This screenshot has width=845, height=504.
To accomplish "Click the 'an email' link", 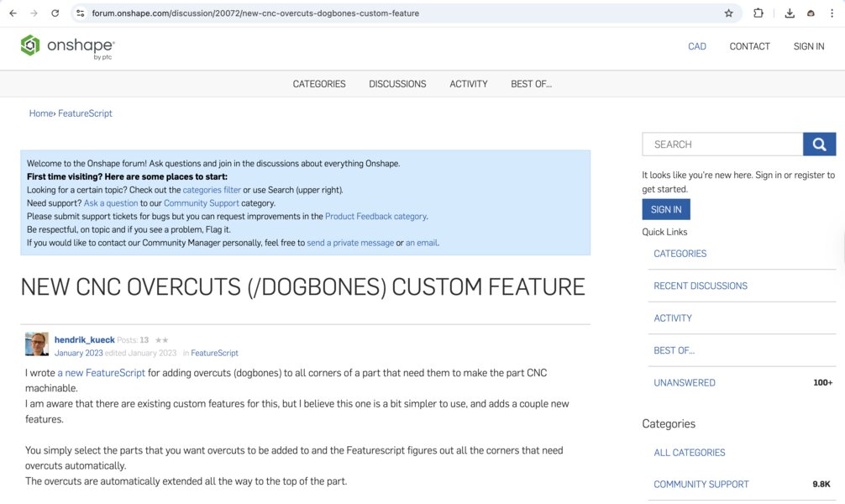I will [422, 243].
